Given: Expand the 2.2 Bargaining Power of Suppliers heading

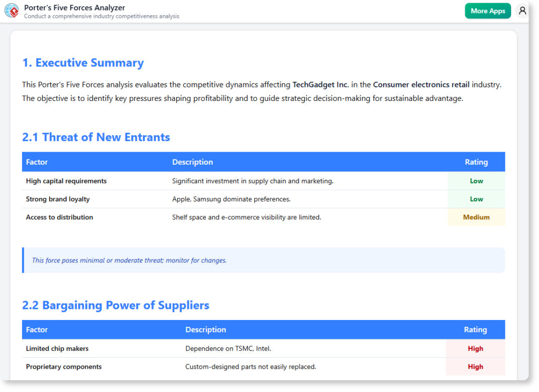Looking at the screenshot, I should click(x=115, y=305).
